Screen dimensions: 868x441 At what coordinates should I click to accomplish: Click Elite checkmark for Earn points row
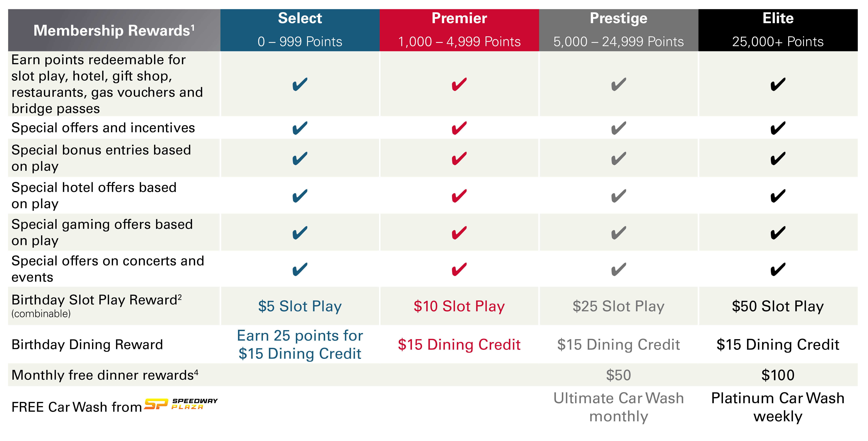click(x=778, y=84)
